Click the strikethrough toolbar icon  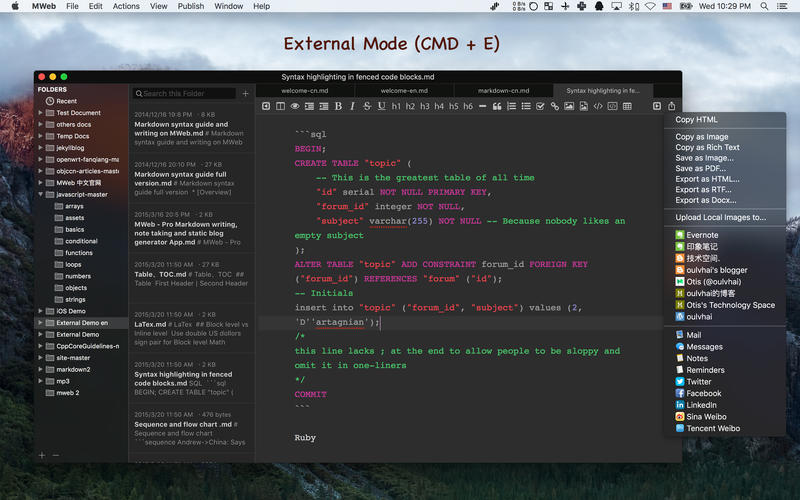click(x=366, y=106)
